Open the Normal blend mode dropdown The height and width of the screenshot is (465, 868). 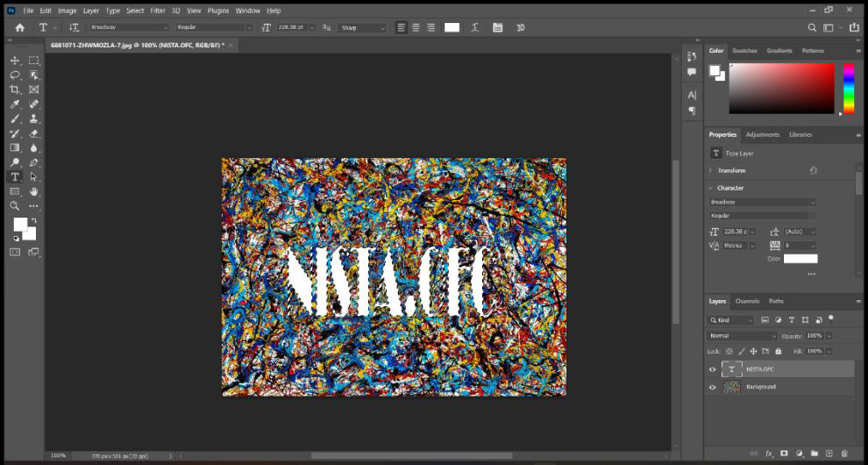tap(743, 336)
